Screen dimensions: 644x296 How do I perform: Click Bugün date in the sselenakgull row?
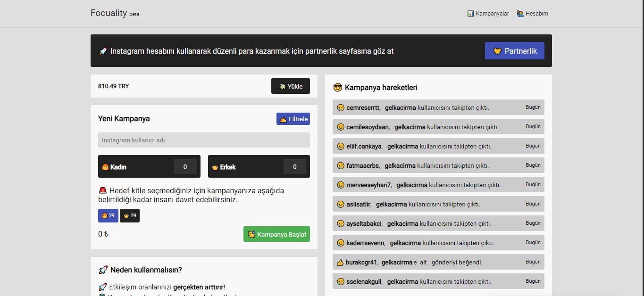point(533,281)
